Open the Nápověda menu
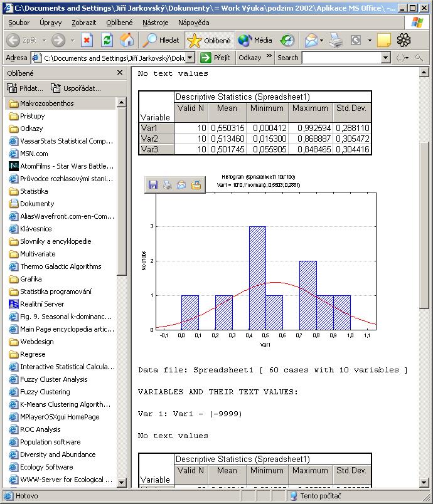 click(194, 23)
